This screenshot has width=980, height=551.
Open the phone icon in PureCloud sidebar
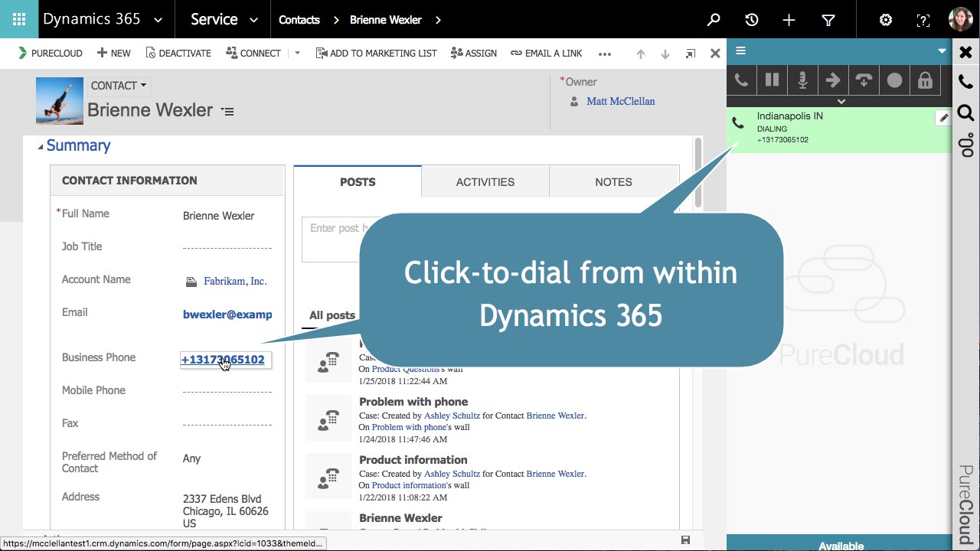965,81
